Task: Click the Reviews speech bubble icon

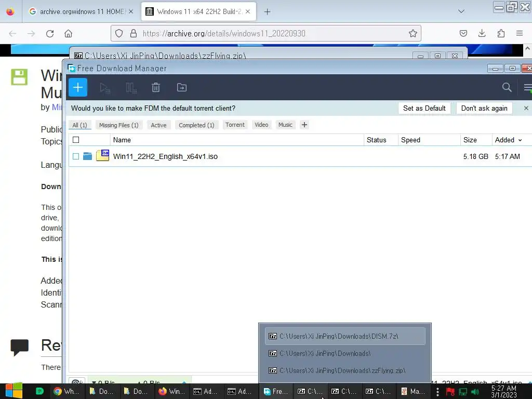Action: pyautogui.click(x=19, y=347)
